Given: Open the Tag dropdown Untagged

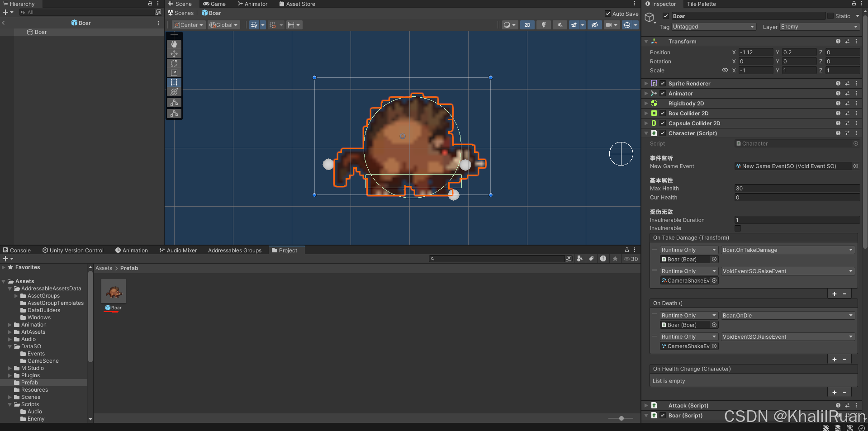Looking at the screenshot, I should (x=714, y=27).
